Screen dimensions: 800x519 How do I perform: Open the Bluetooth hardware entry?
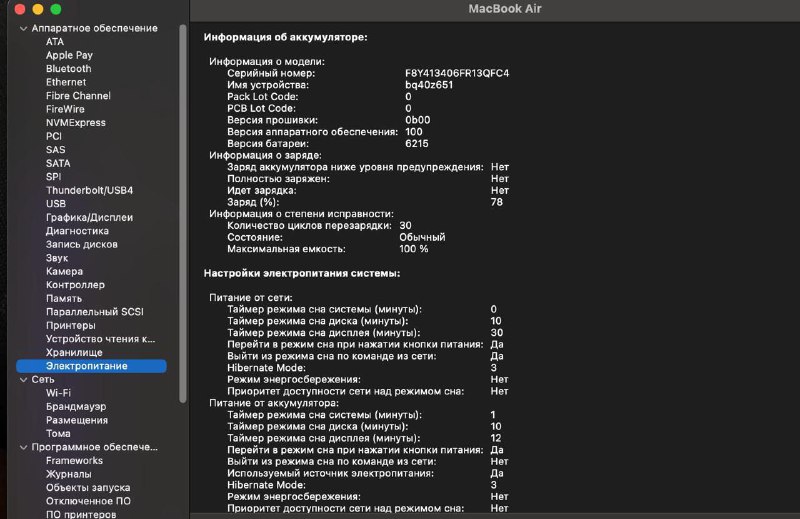68,69
